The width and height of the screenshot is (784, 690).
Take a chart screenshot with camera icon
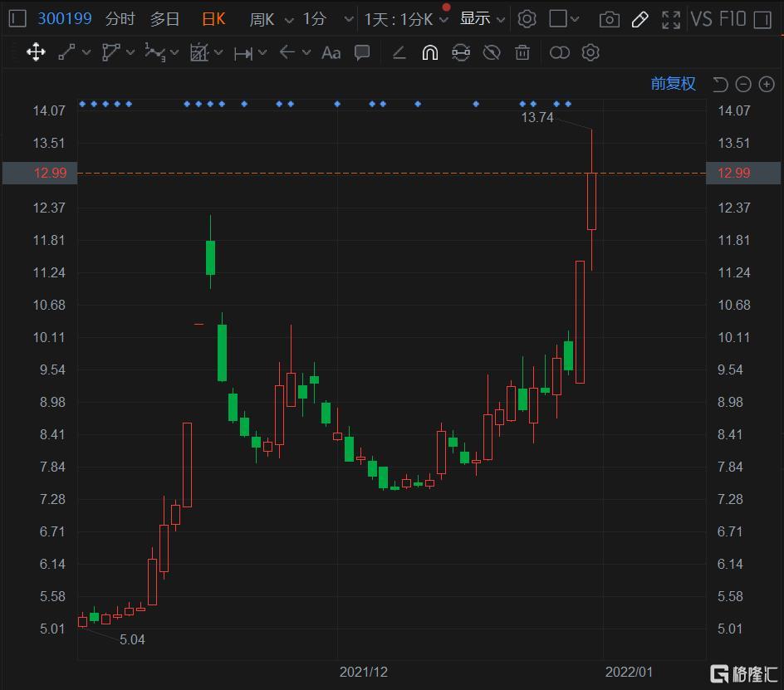[x=610, y=19]
